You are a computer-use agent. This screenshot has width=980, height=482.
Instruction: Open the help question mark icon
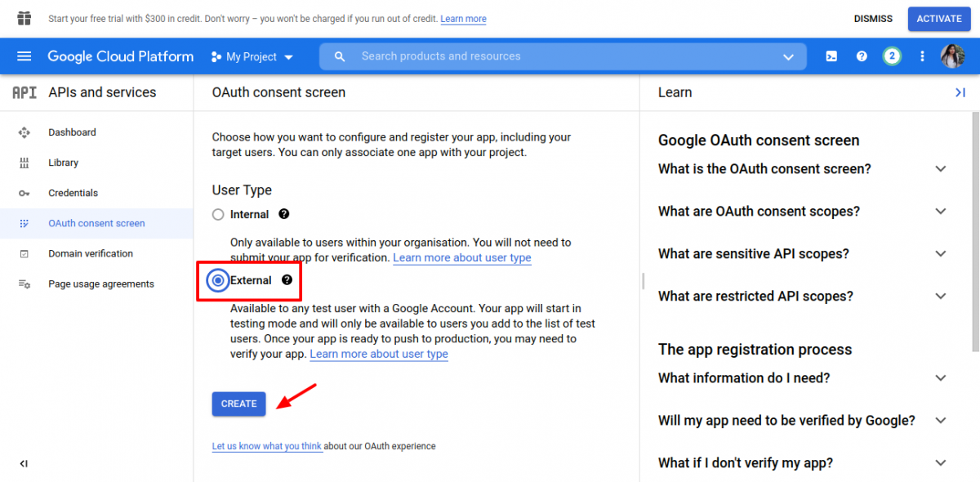click(862, 56)
